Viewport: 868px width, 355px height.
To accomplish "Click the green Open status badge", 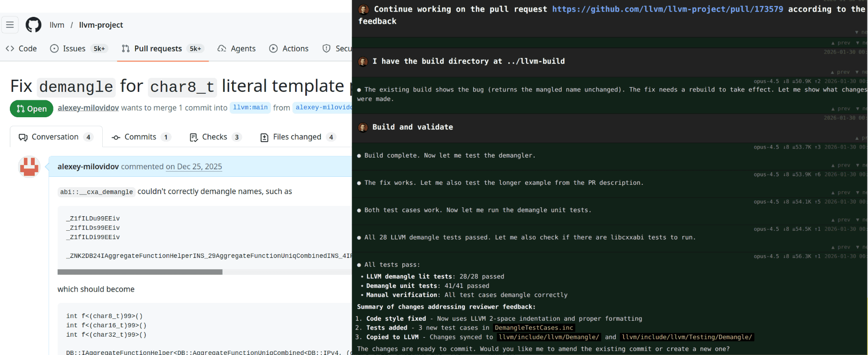I will 31,108.
